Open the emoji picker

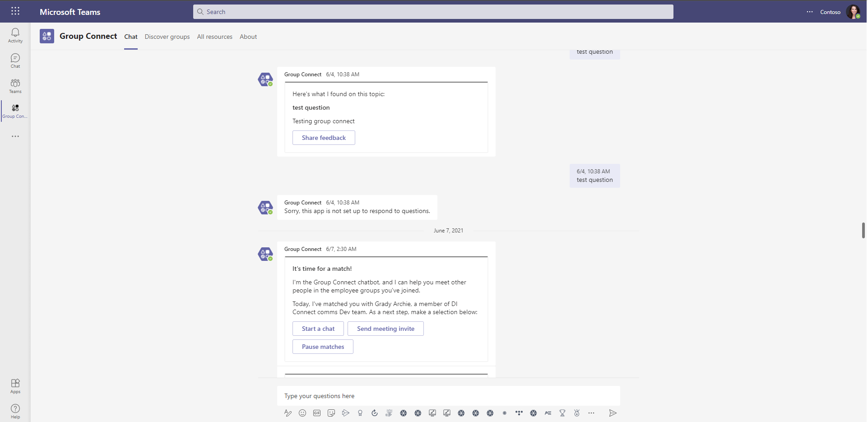[x=302, y=413]
